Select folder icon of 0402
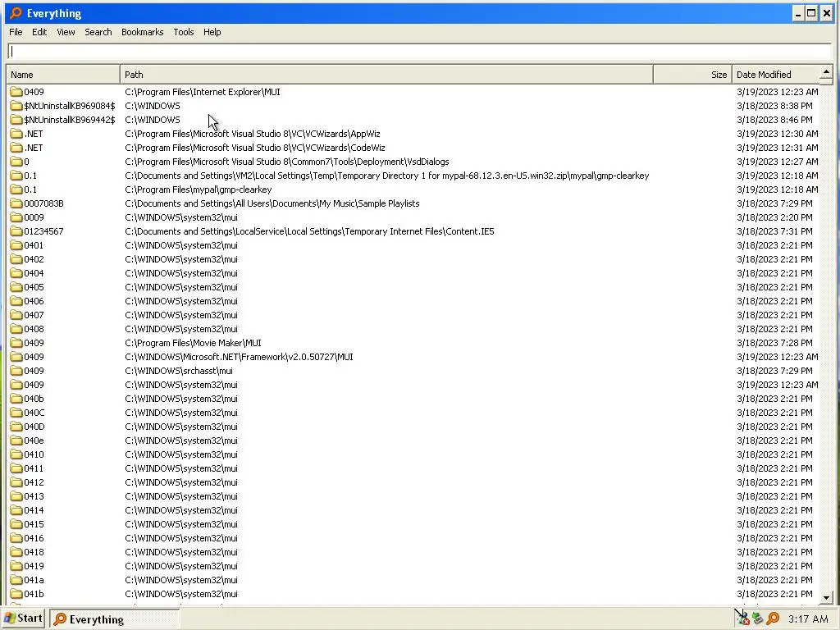The height and width of the screenshot is (630, 840). pyautogui.click(x=16, y=258)
